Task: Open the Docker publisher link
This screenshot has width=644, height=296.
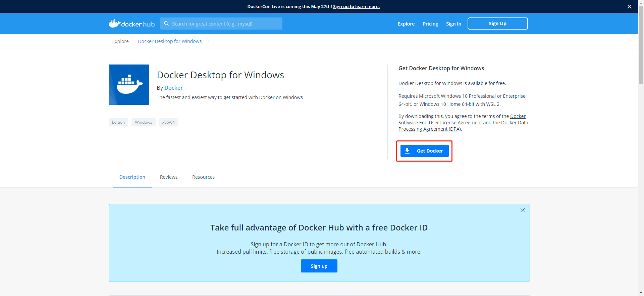Action: coord(173,88)
